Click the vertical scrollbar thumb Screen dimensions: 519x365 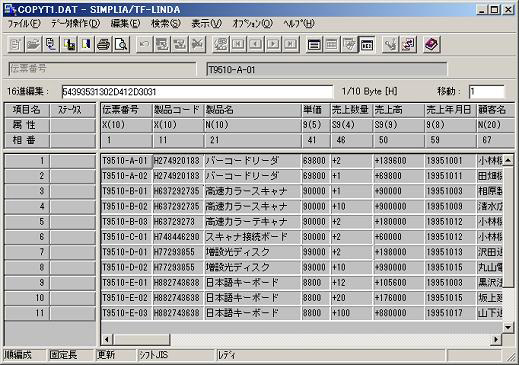(508, 227)
